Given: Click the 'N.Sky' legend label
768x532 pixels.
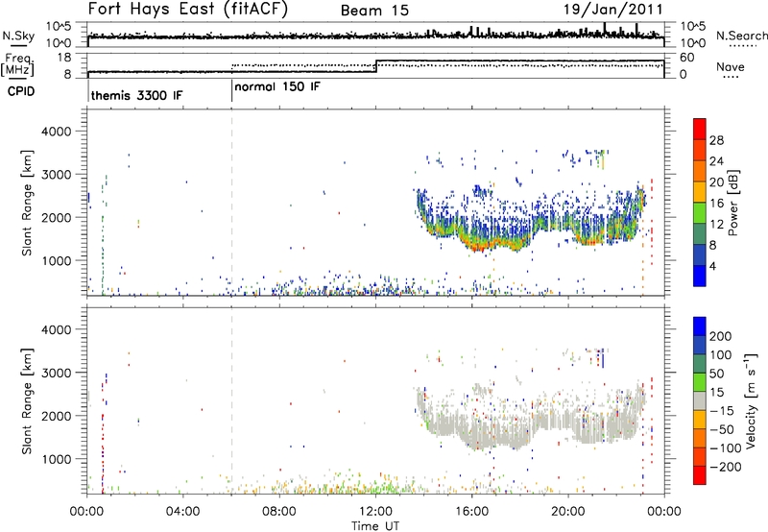Looking at the screenshot, I should coord(18,36).
